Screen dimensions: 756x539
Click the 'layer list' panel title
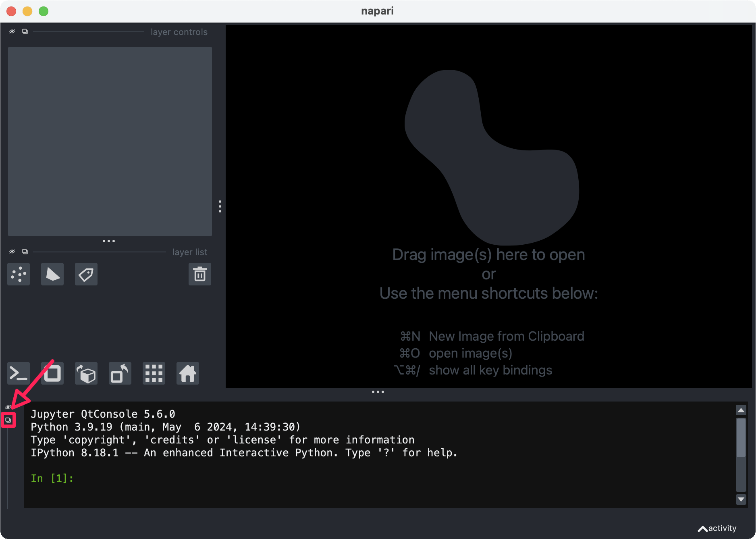click(190, 252)
